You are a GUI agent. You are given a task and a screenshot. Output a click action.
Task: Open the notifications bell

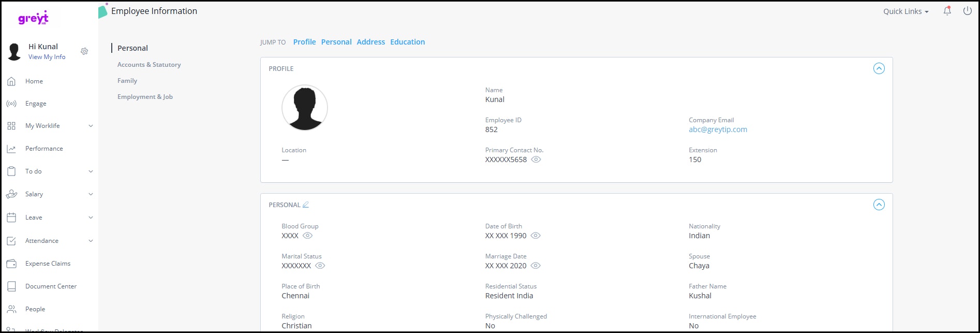point(947,11)
